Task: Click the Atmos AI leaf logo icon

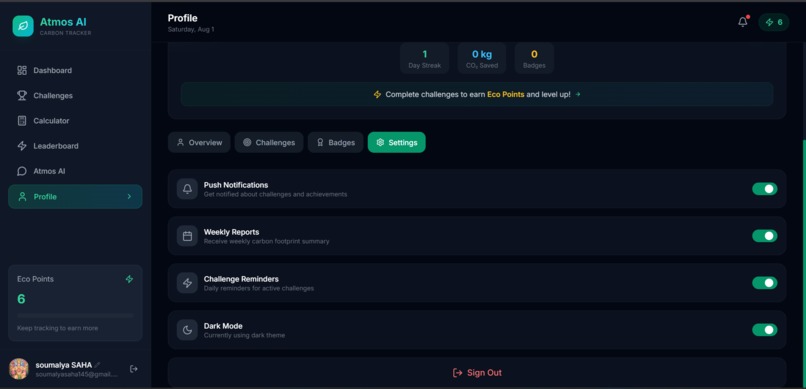Action: 23,26
